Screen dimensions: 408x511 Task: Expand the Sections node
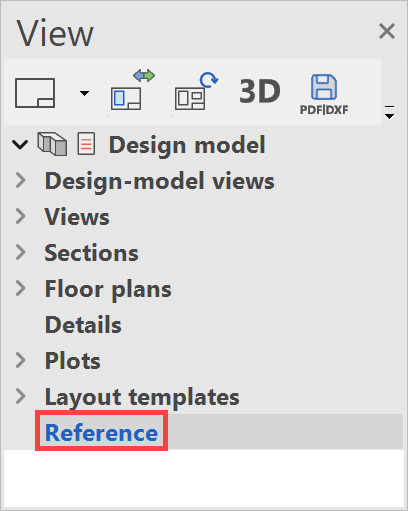tap(21, 252)
